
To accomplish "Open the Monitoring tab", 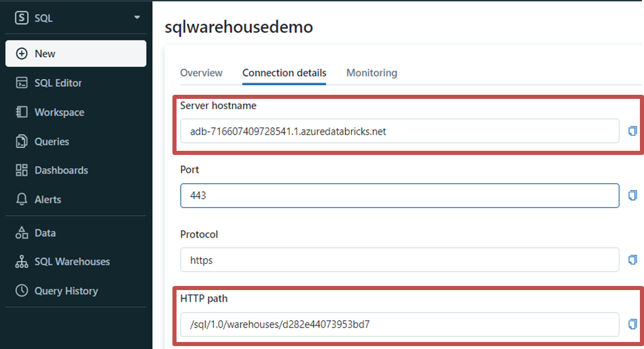I will [x=371, y=73].
